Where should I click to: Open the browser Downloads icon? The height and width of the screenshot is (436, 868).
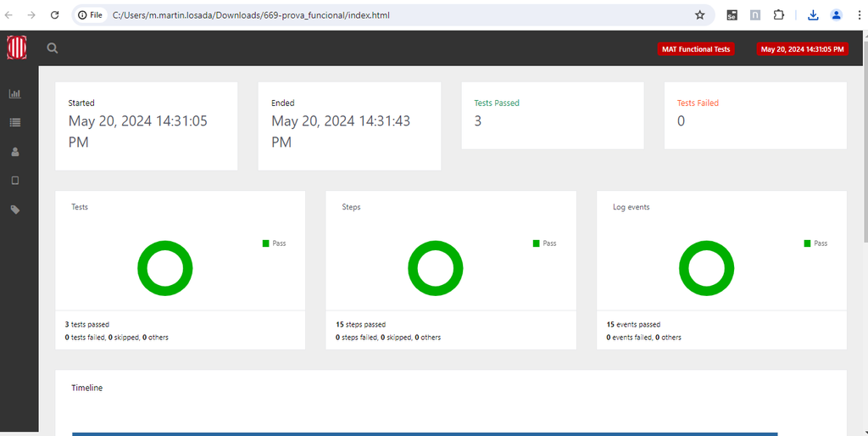click(813, 15)
